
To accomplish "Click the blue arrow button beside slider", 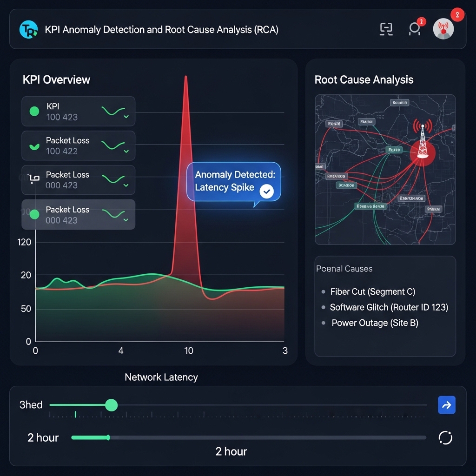I will [446, 405].
